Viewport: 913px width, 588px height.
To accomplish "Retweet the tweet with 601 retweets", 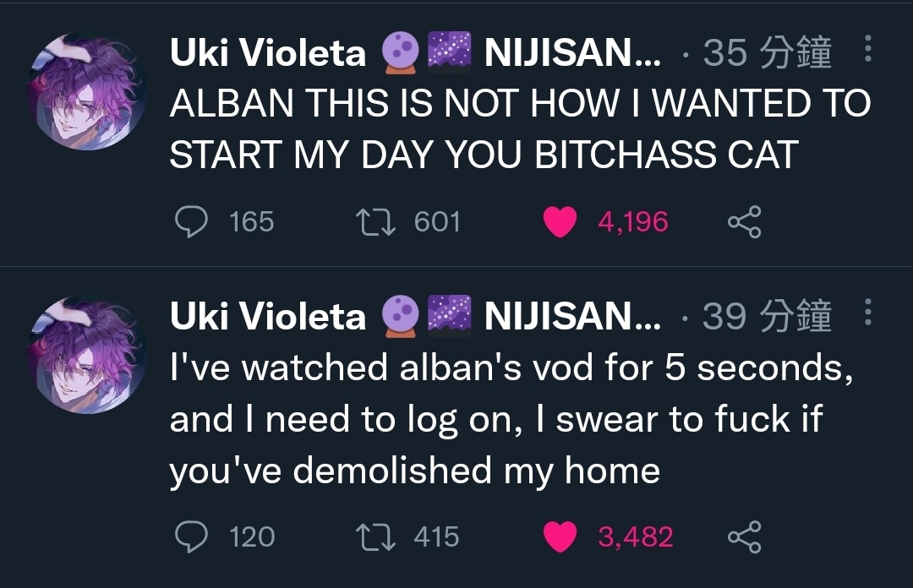I will click(375, 222).
